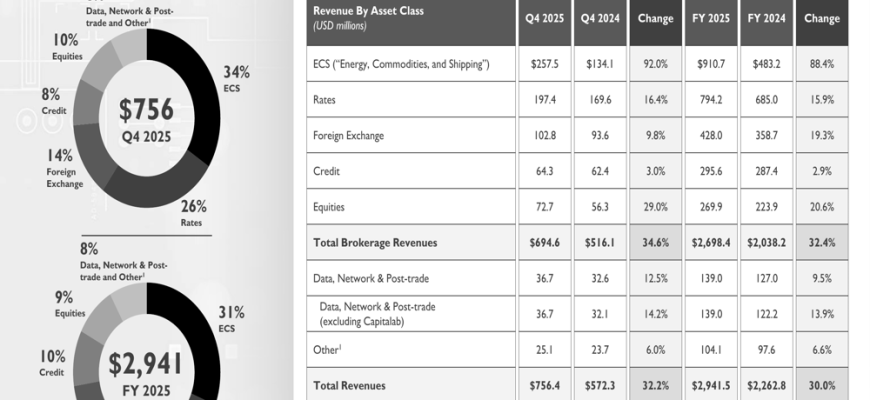Click the $2,941 center of the FY donut
The image size is (870, 400).
pos(148,362)
